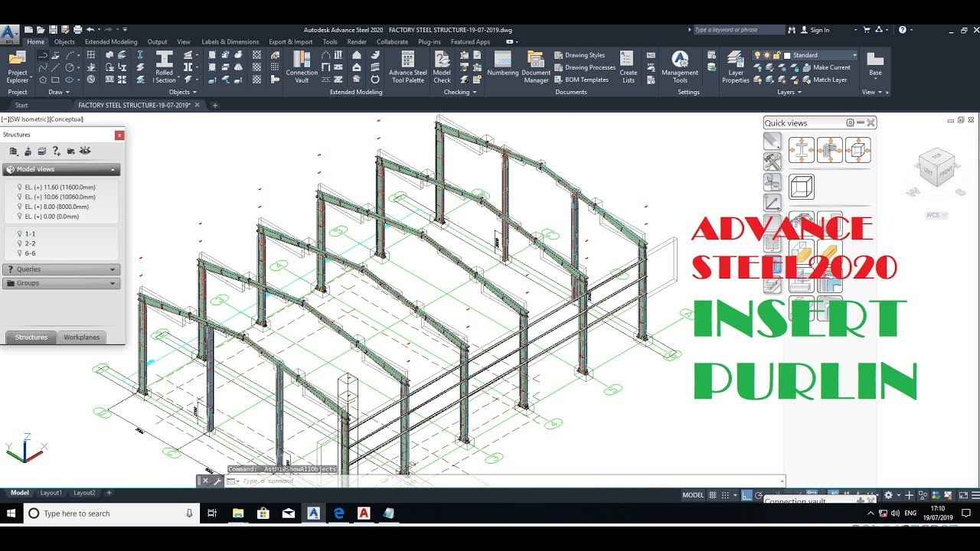This screenshot has height=551, width=980.
Task: Switch to the Workplanes tab
Action: click(81, 337)
